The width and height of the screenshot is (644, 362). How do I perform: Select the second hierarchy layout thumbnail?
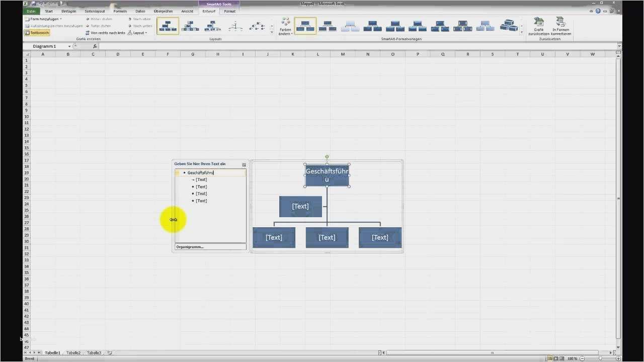click(190, 26)
